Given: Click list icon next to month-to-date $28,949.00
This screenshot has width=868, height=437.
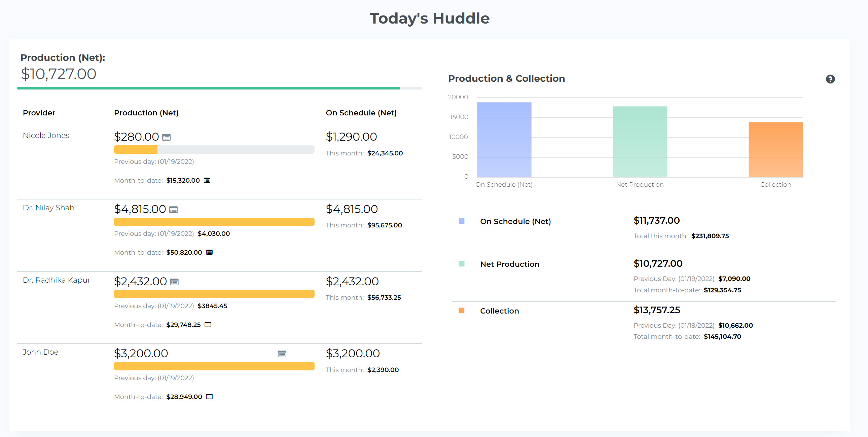Looking at the screenshot, I should [209, 397].
